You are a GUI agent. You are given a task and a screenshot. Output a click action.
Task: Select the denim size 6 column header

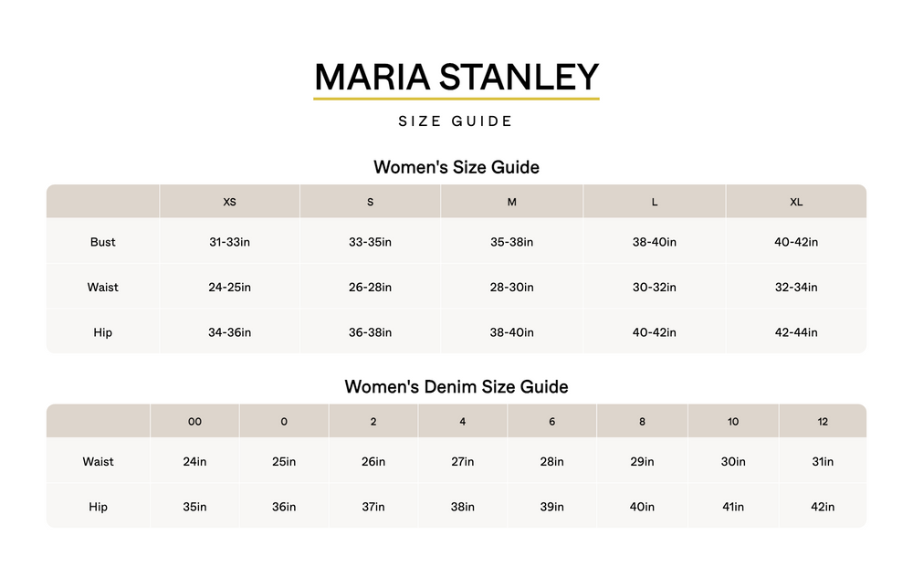[551, 422]
